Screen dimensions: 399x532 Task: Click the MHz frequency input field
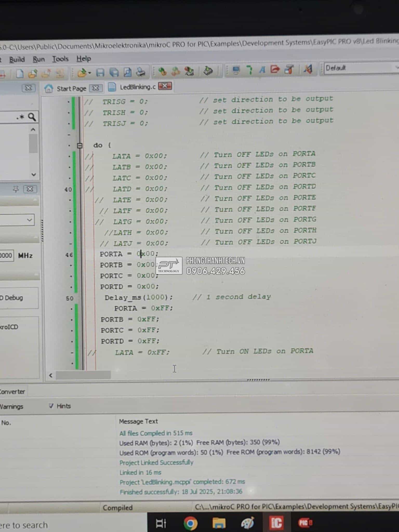coord(6,255)
